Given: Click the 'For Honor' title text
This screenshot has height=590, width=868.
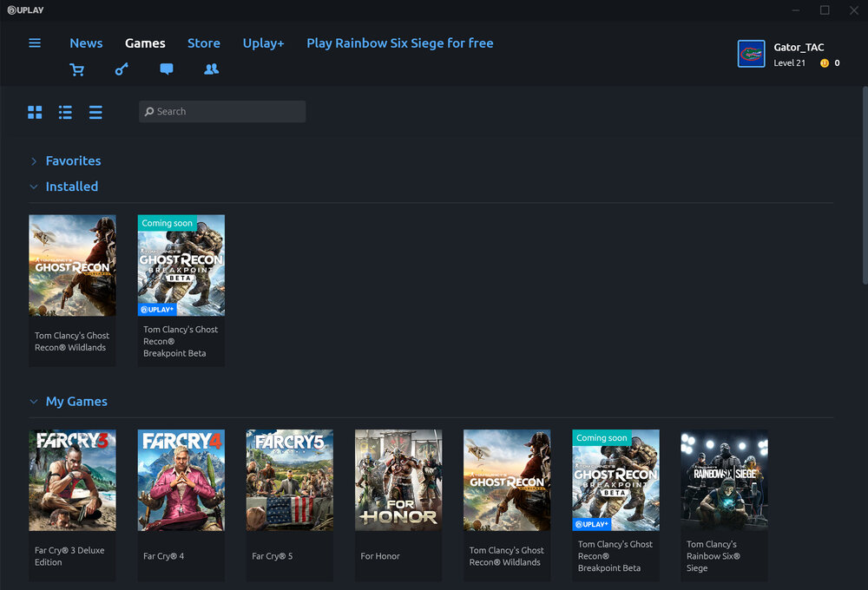Looking at the screenshot, I should [x=380, y=556].
